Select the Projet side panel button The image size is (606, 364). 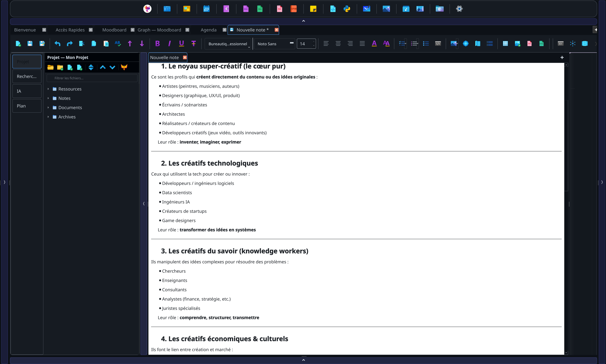(x=27, y=62)
